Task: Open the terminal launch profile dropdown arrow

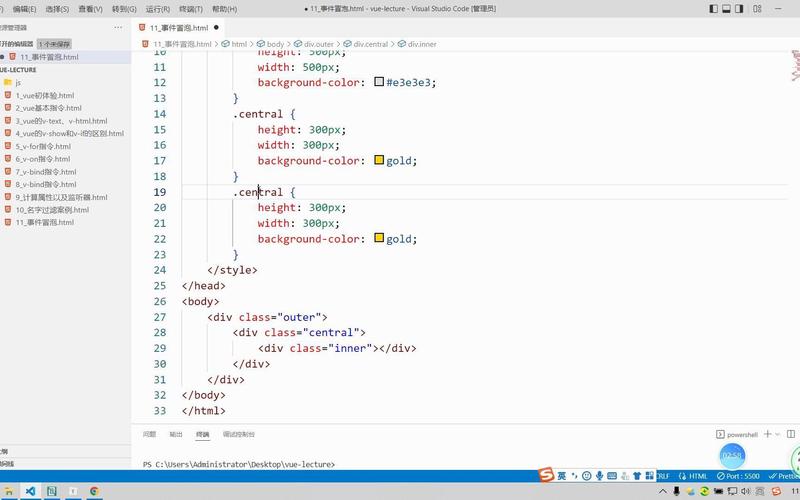Action: coord(778,434)
